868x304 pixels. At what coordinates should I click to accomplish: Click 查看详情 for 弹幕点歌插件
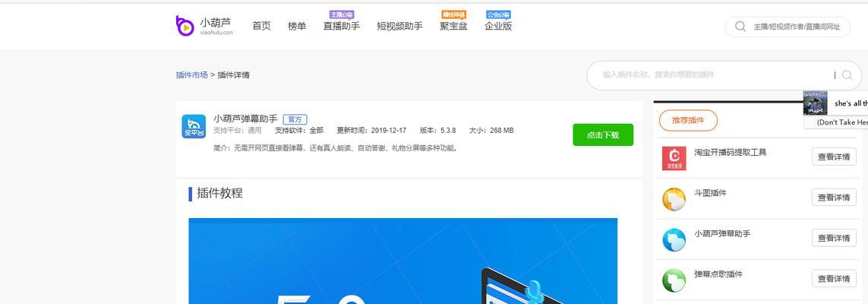coord(834,278)
